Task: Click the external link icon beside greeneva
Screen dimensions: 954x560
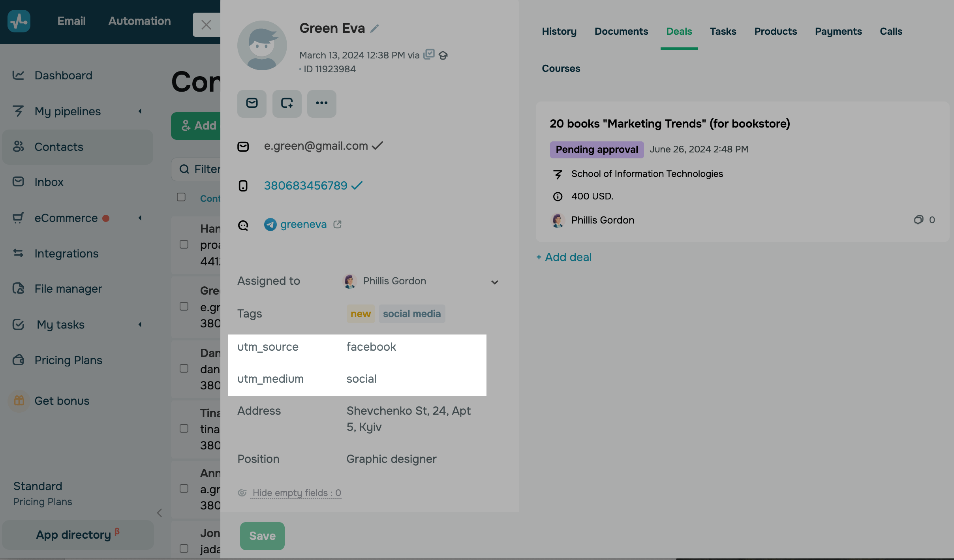Action: click(337, 224)
